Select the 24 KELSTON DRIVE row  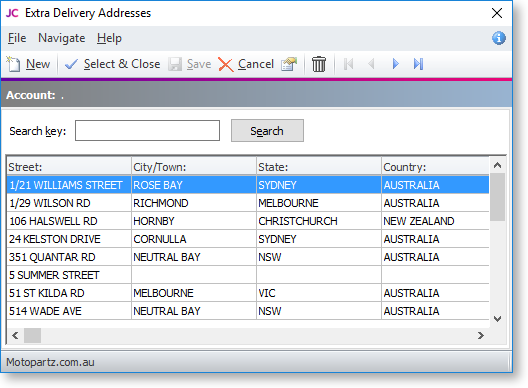pyautogui.click(x=248, y=239)
